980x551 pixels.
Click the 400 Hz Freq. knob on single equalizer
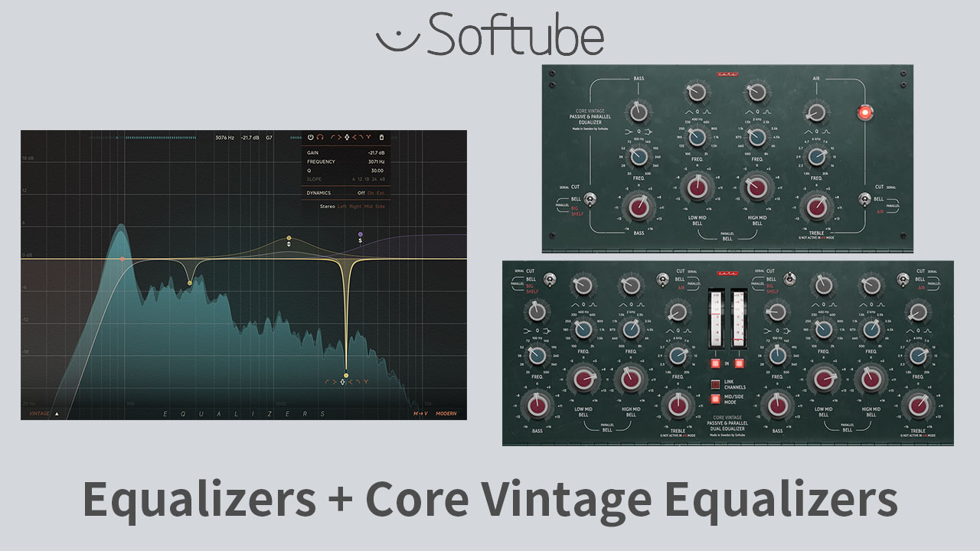click(x=697, y=138)
